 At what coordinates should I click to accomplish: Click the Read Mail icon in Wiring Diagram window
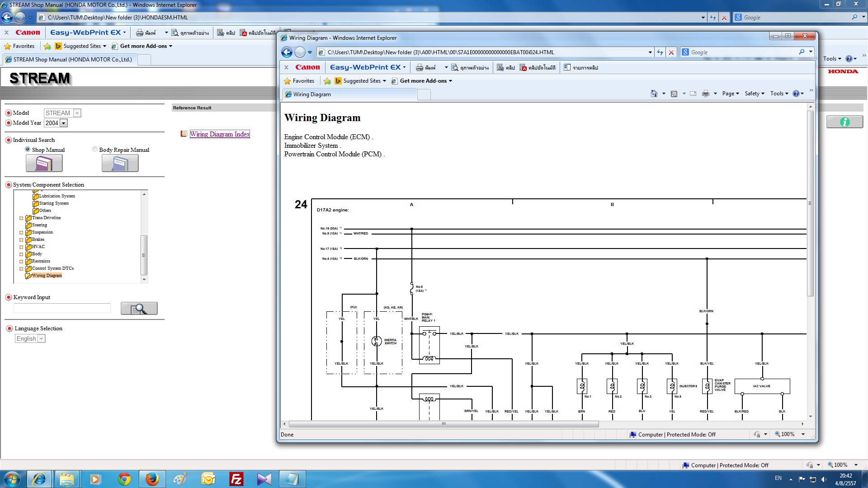[693, 94]
